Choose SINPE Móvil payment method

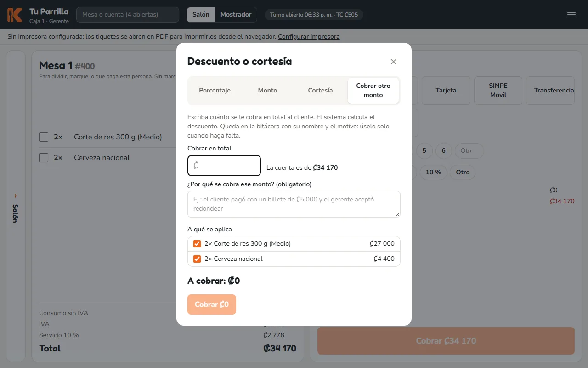click(x=498, y=91)
